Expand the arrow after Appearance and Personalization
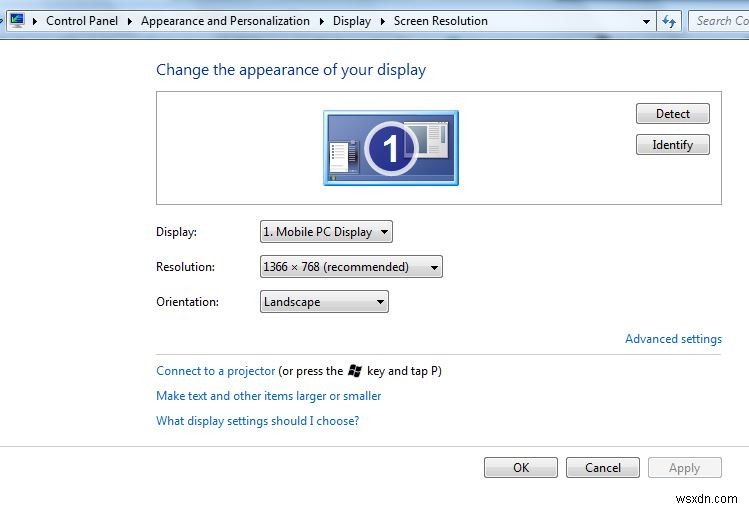Image resolution: width=749 pixels, height=509 pixels. coord(321,21)
